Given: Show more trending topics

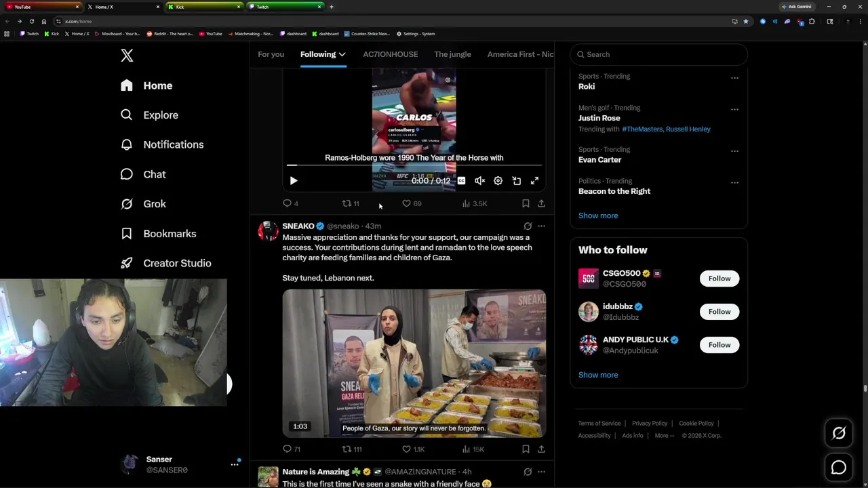Looking at the screenshot, I should (x=598, y=216).
